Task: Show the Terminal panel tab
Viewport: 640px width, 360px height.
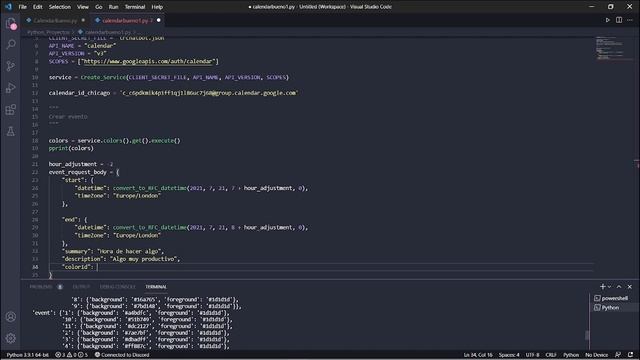Action: [156, 287]
